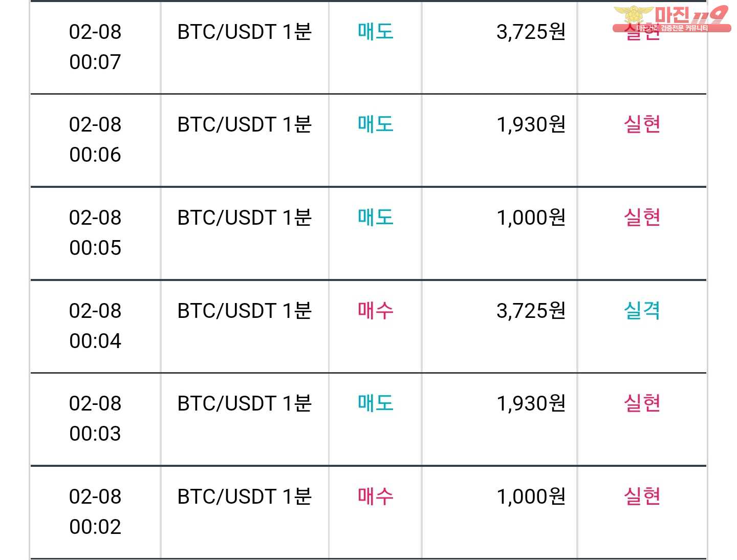Click the 실현 status for 00:05
The image size is (737, 560).
pos(642,218)
